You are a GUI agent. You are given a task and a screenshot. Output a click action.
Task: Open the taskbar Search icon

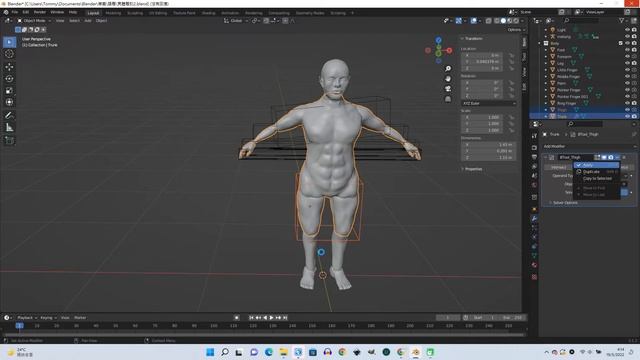pyautogui.click(x=224, y=352)
